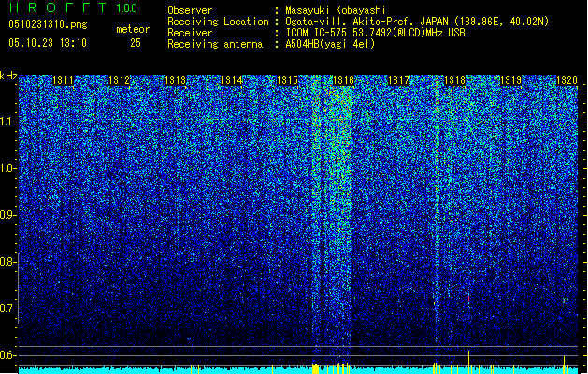Screen dimensions: 588x374
Task: Click the 1316 time marker
Action: click(x=343, y=80)
